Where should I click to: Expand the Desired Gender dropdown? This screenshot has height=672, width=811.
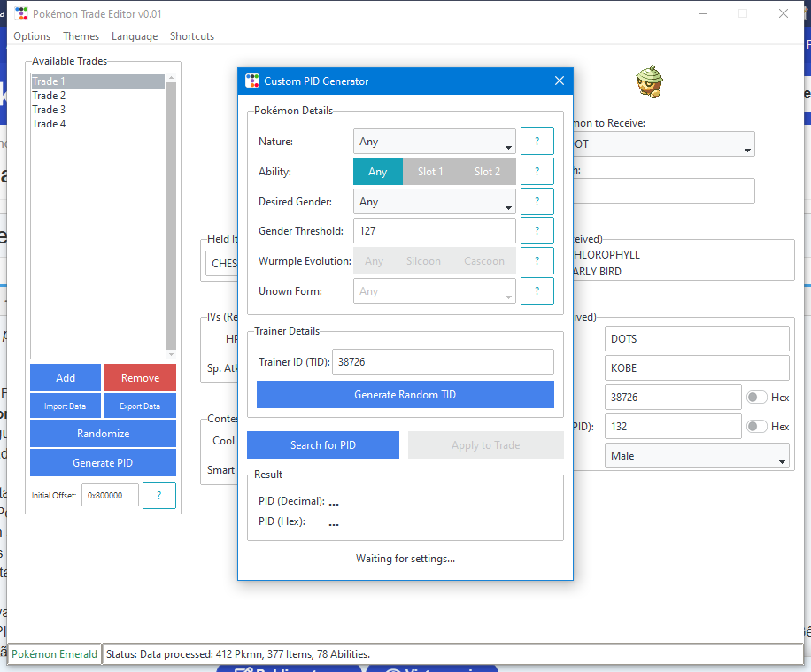(x=434, y=202)
